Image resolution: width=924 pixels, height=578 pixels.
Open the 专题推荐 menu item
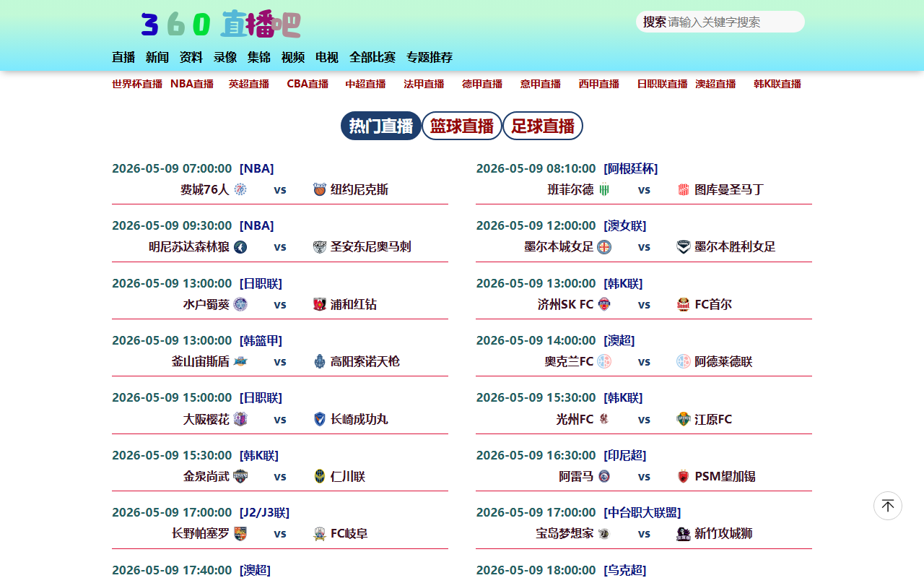coord(430,57)
